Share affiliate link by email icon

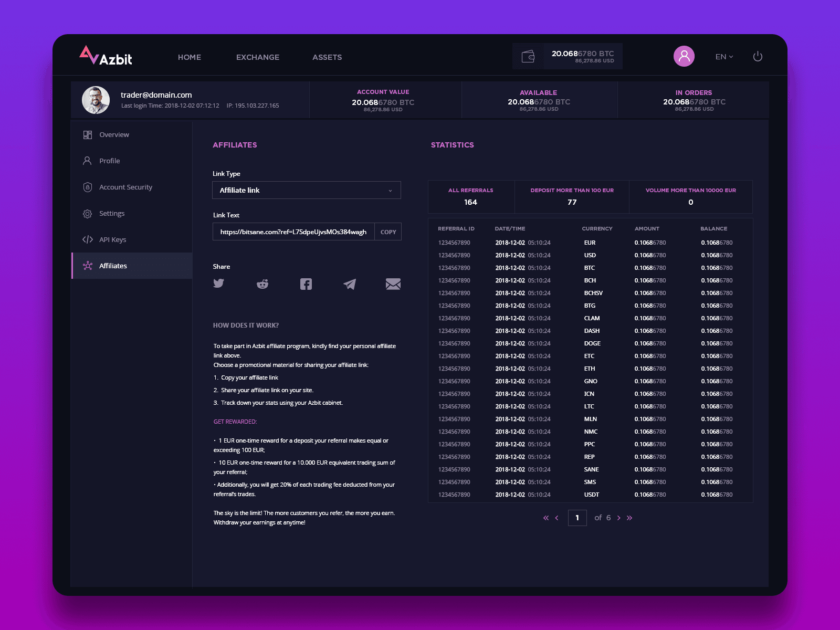point(393,284)
